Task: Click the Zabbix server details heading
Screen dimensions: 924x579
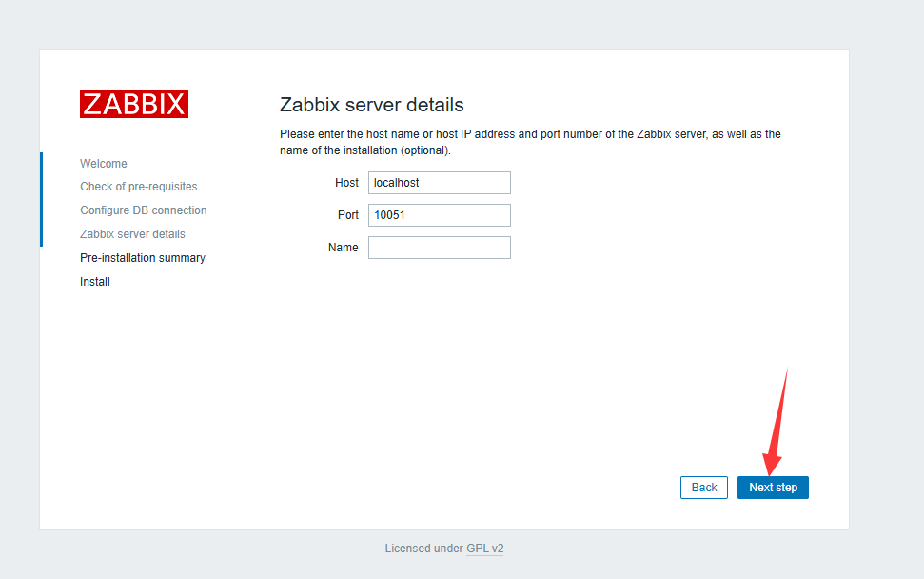Action: point(372,105)
